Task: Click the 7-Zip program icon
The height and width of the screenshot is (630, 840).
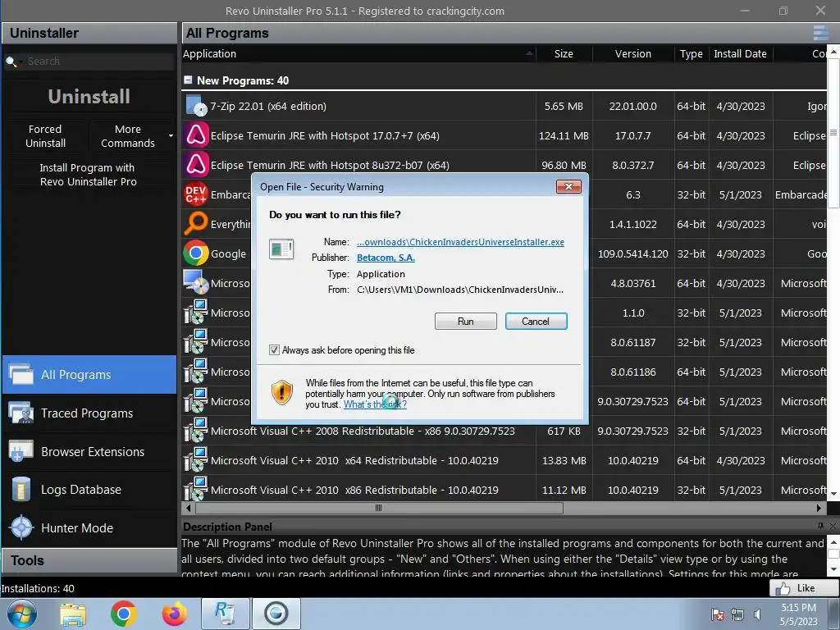Action: point(196,106)
